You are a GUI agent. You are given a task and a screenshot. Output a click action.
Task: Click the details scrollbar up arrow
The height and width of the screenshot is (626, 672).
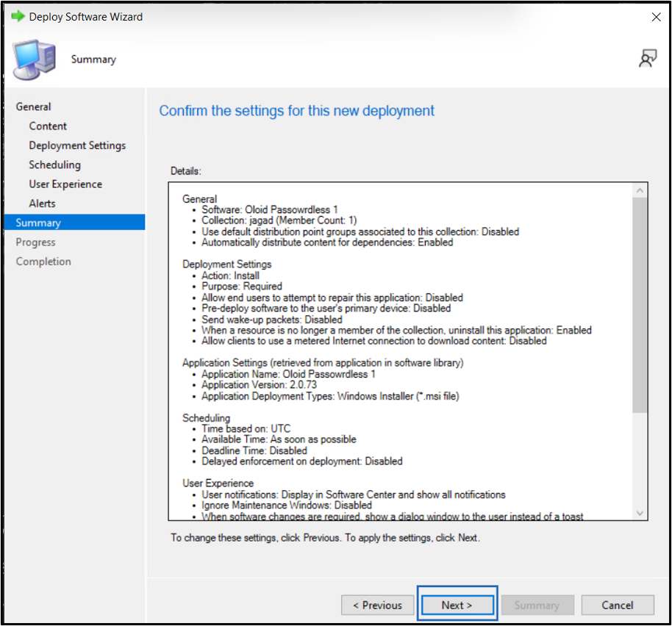click(640, 190)
